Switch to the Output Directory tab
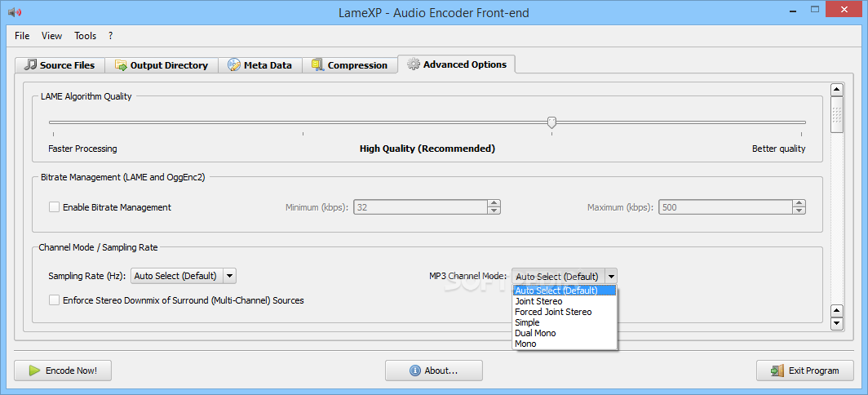The width and height of the screenshot is (868, 395). coord(161,64)
